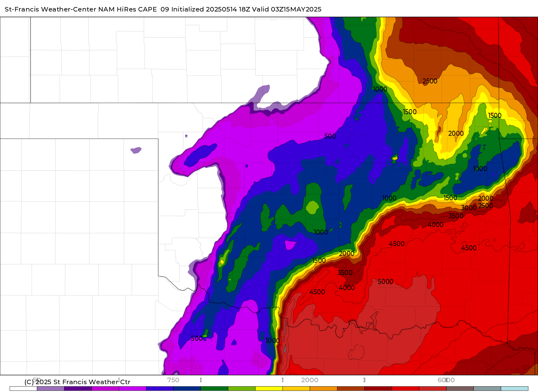This screenshot has width=538, height=392.
Task: Pick the navy blue swatch in the legend
Action: (x=187, y=389)
